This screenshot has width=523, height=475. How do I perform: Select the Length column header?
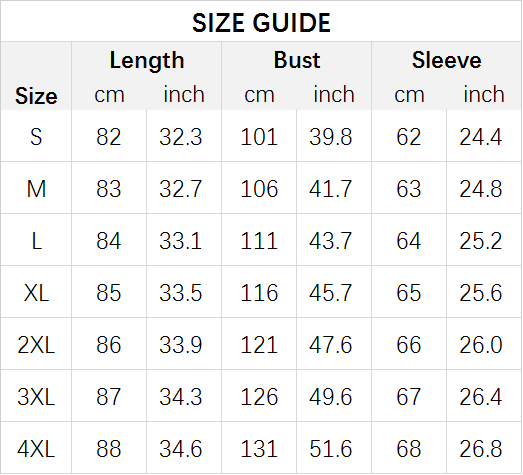pos(147,61)
